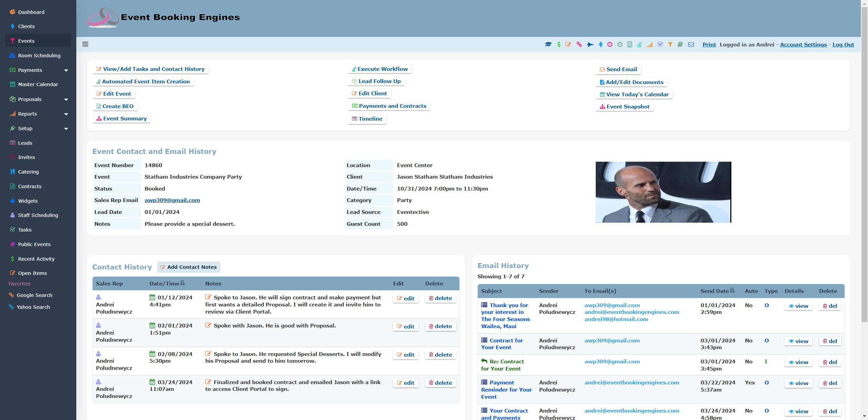Toggle the hamburger menu above the action buttons
This screenshot has width=868, height=420.
pyautogui.click(x=85, y=44)
